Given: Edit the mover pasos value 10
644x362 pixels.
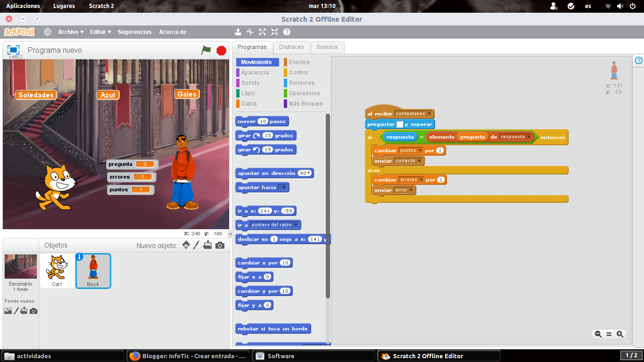Looking at the screenshot, I should (x=263, y=121).
